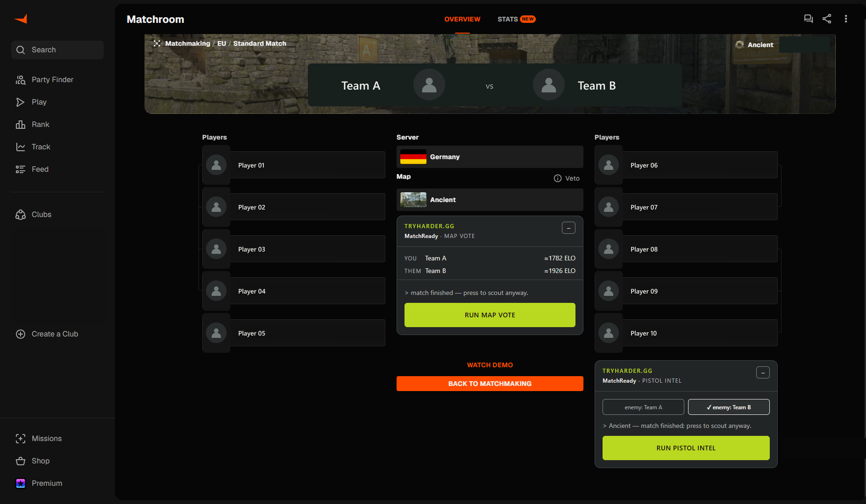Open the Missions icon in sidebar
Viewport: 866px width, 504px height.
(20, 439)
